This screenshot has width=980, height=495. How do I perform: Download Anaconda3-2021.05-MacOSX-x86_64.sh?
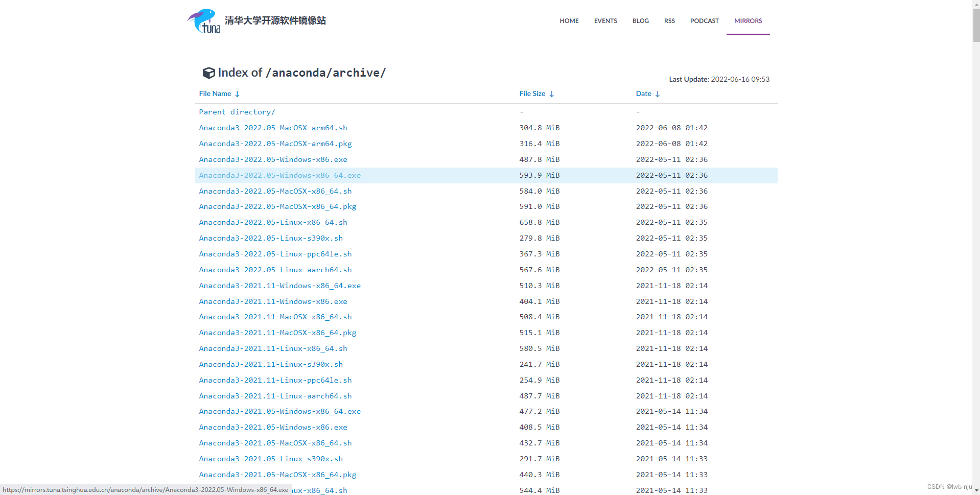tap(275, 443)
